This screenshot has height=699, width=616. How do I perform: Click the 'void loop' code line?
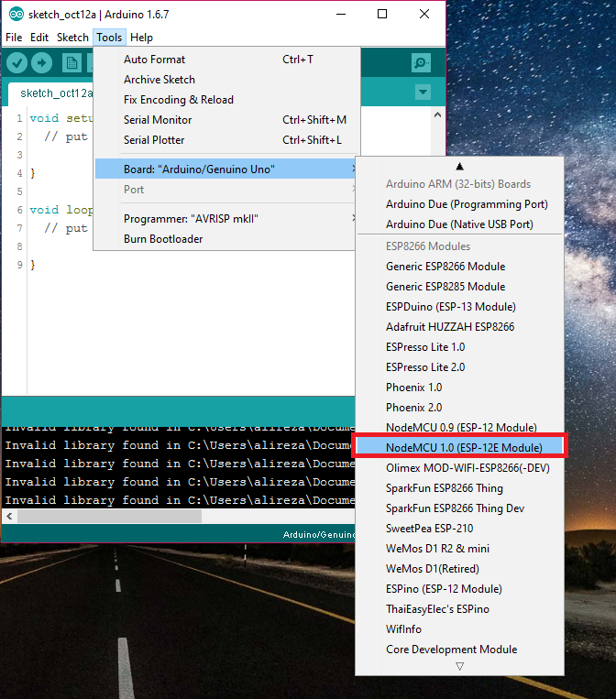[61, 210]
